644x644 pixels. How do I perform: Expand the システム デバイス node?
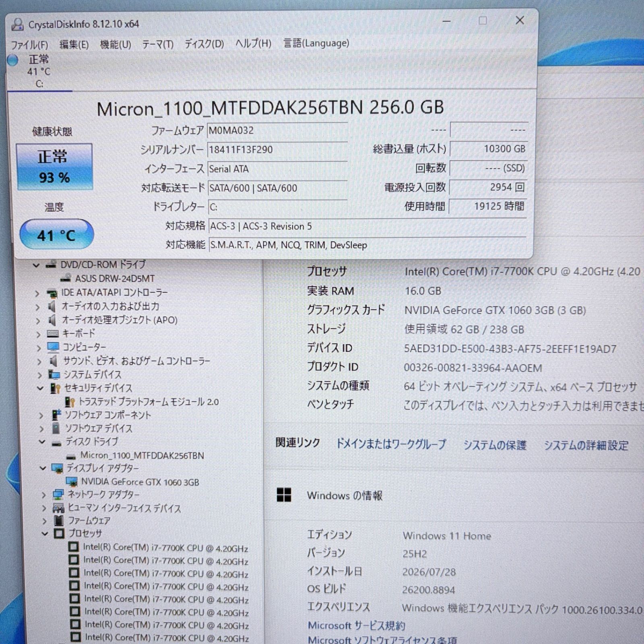(x=39, y=375)
